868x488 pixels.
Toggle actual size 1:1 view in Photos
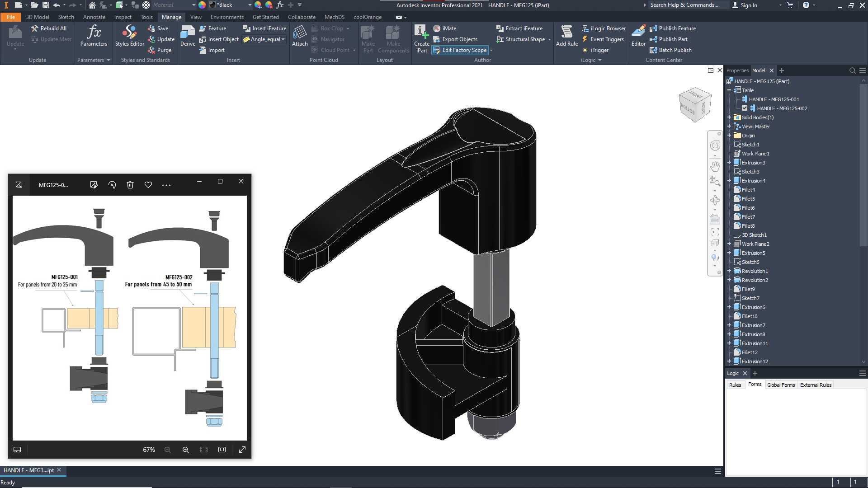[222, 450]
